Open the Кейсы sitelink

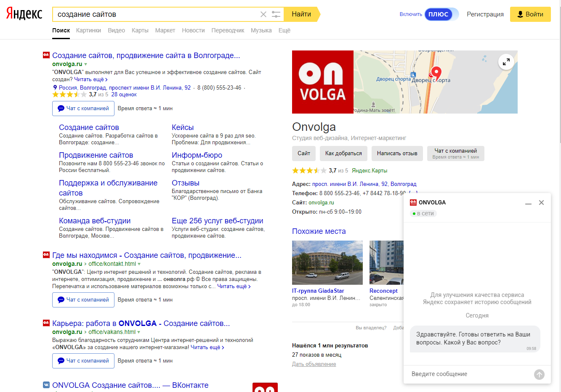tap(183, 127)
